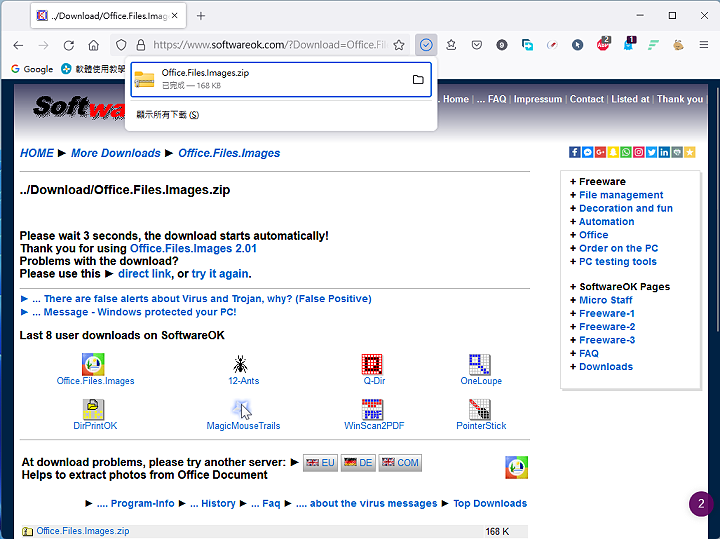Open the Firefox application menu
The image size is (720, 539).
click(703, 45)
